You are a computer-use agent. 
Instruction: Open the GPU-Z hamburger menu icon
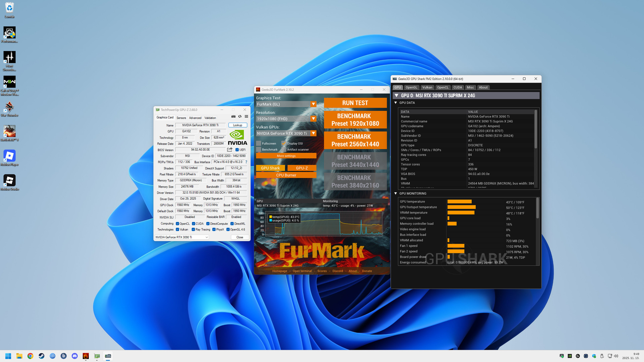tap(246, 117)
